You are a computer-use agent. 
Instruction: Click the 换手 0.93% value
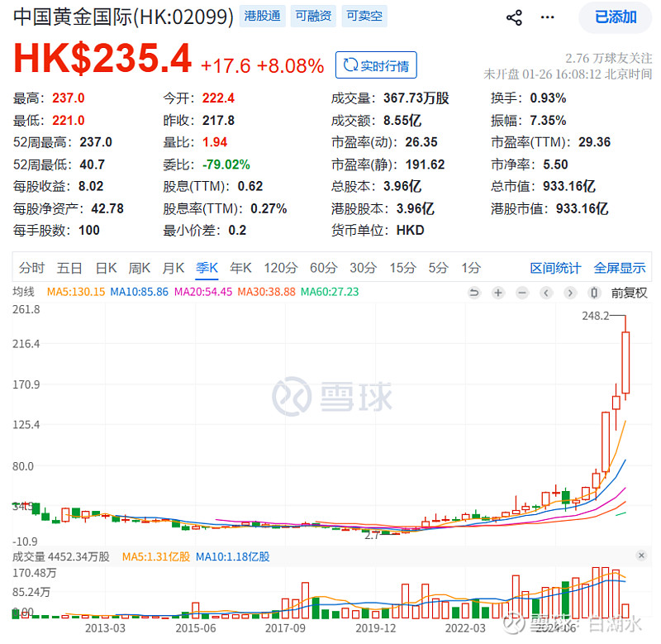[548, 98]
